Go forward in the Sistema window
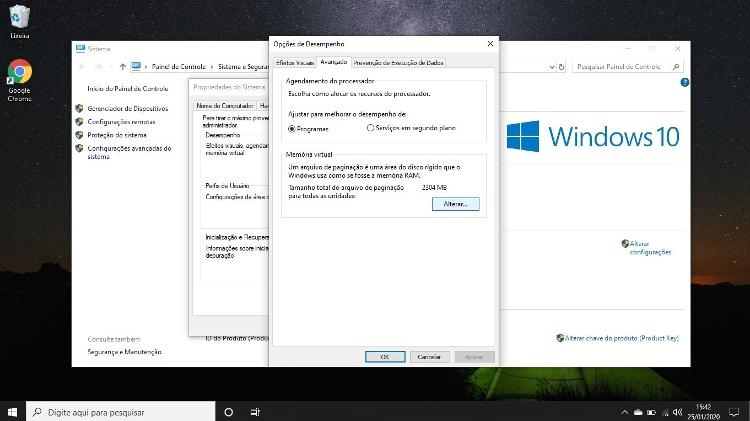Viewport: 750px width, 421px height. (99, 66)
